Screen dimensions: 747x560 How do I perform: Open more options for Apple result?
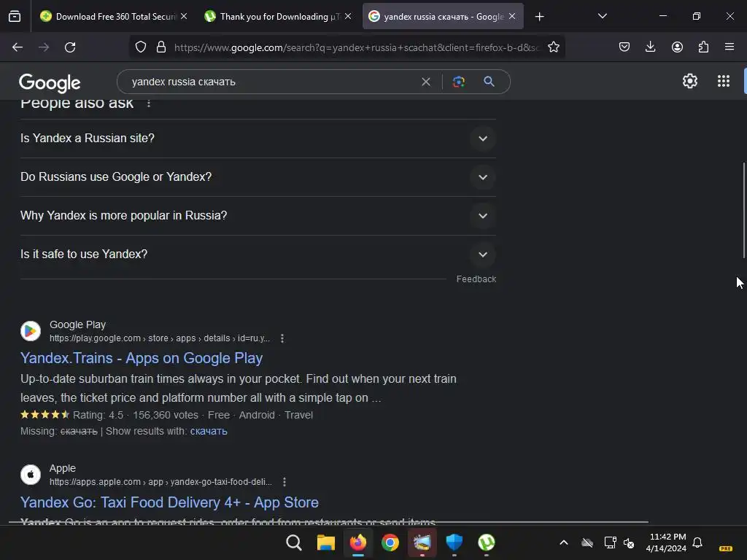(x=285, y=482)
